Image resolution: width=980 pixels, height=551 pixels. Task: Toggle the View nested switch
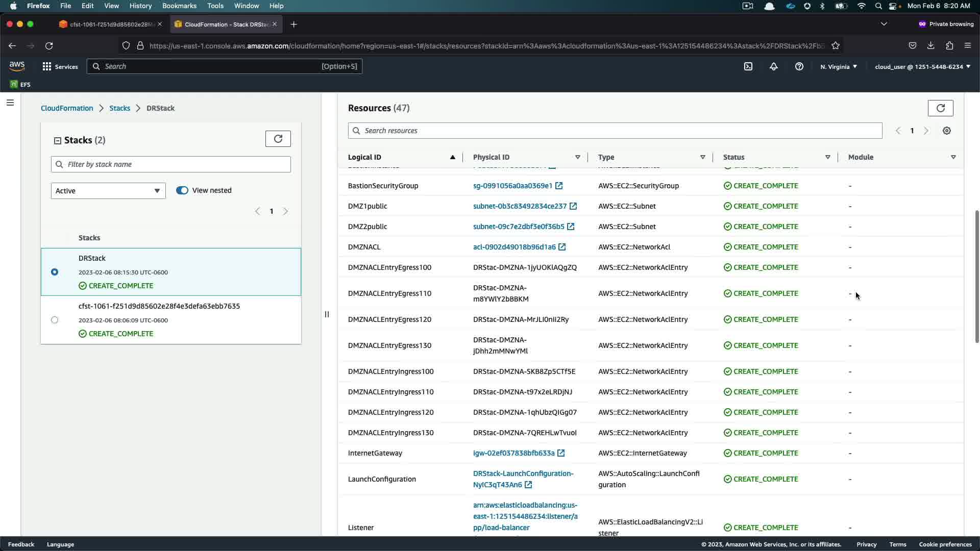click(x=182, y=190)
